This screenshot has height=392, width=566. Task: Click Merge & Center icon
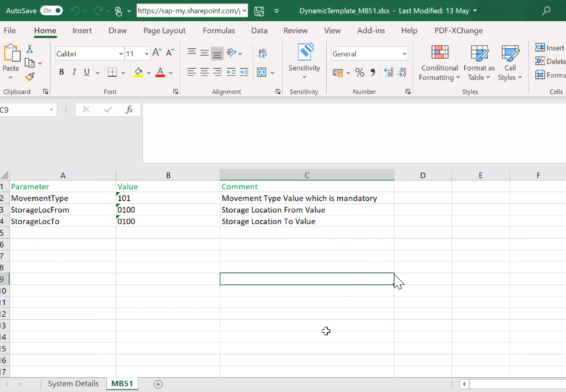coord(262,72)
